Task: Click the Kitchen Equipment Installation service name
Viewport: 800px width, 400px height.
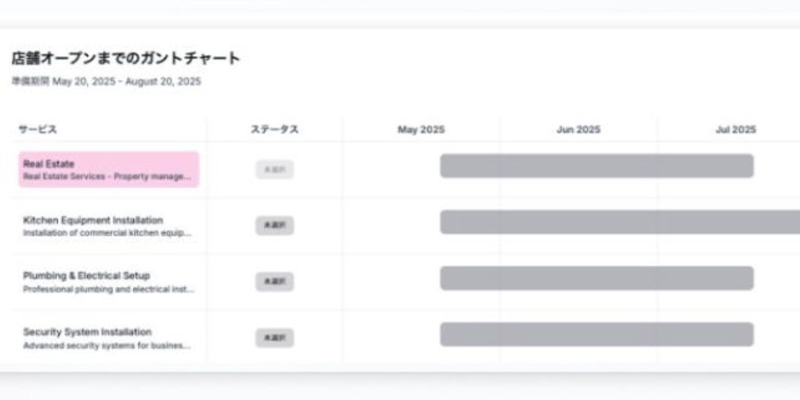Action: click(x=93, y=220)
